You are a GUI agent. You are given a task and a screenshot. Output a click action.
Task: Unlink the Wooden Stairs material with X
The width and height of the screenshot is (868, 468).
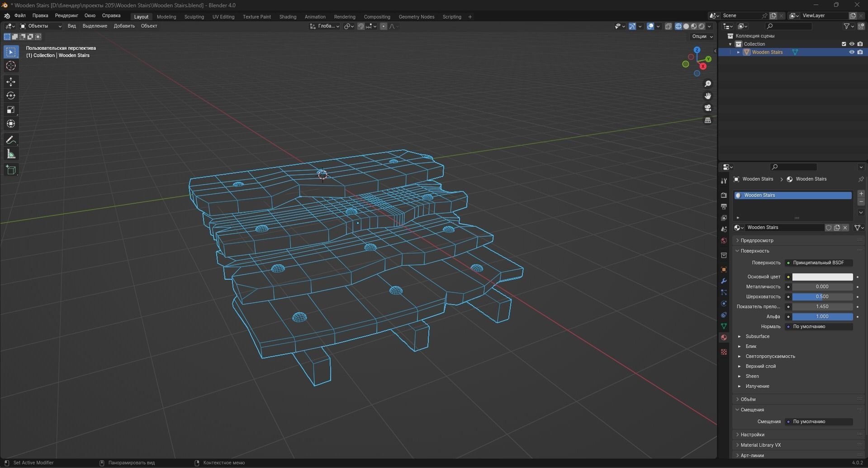click(x=845, y=228)
